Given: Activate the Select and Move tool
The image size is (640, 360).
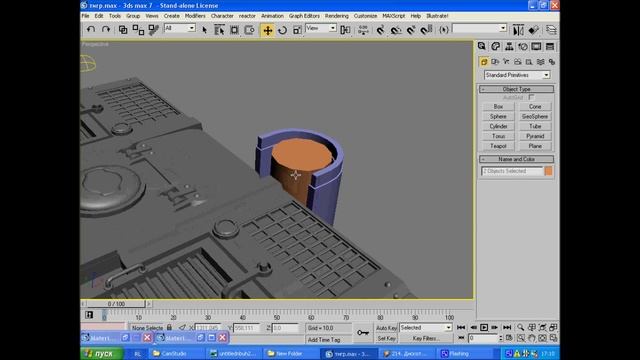Looking at the screenshot, I should [x=267, y=30].
